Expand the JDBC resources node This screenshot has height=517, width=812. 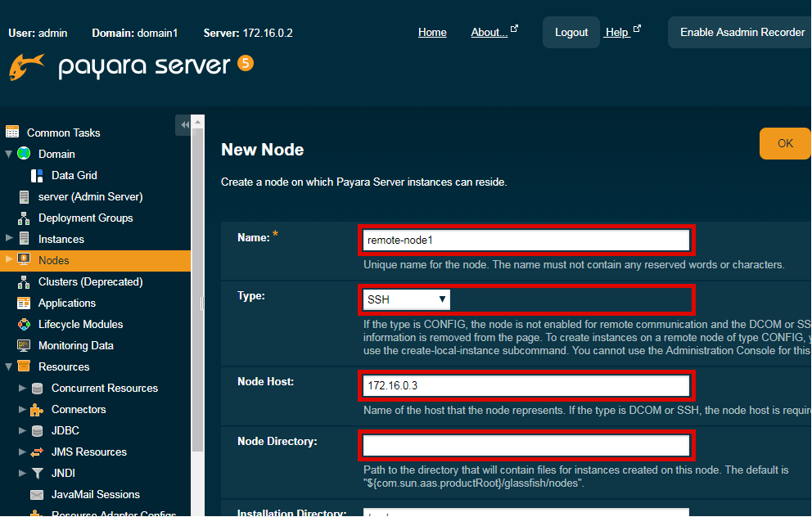tap(22, 430)
